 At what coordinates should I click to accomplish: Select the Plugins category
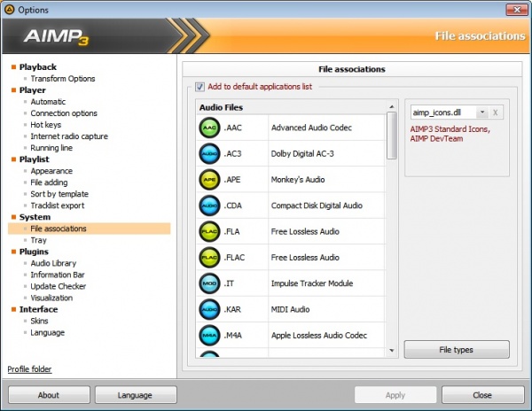pyautogui.click(x=34, y=252)
